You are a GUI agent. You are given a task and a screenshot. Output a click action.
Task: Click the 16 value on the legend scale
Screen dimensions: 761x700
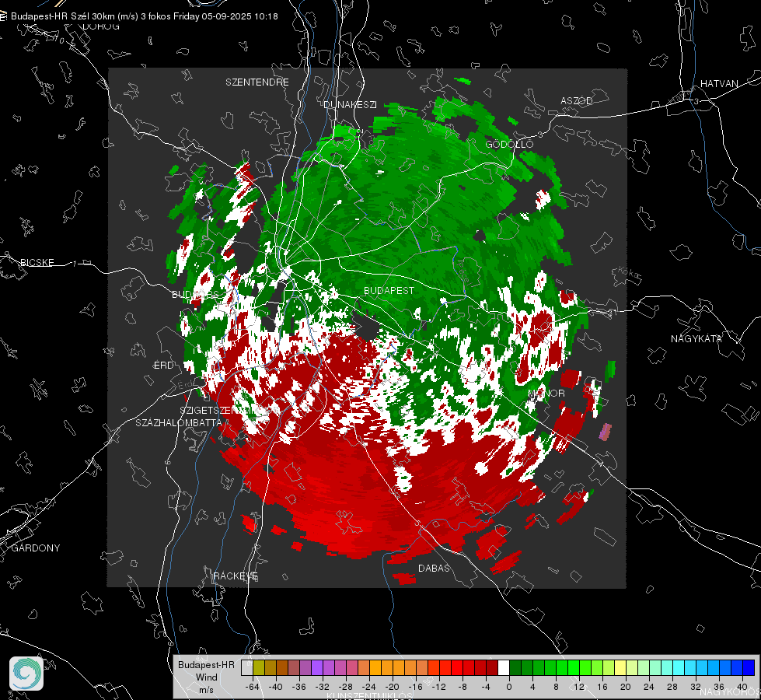tap(602, 687)
